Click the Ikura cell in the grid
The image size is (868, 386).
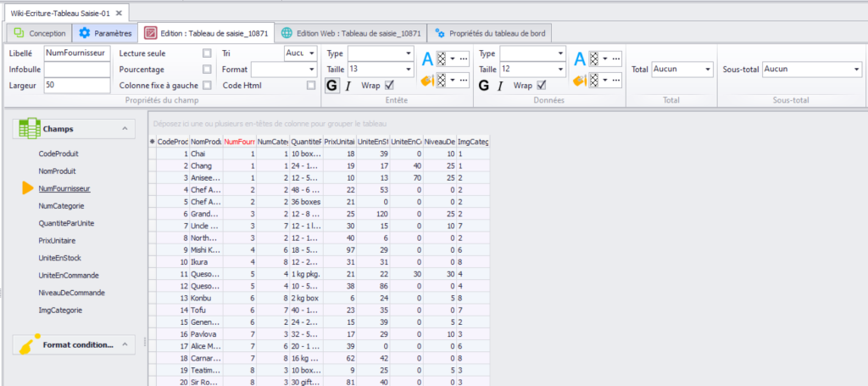206,261
